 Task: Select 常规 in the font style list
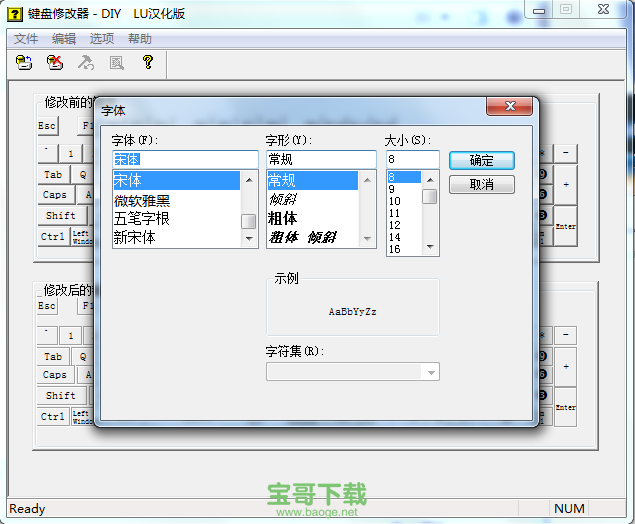click(x=313, y=180)
